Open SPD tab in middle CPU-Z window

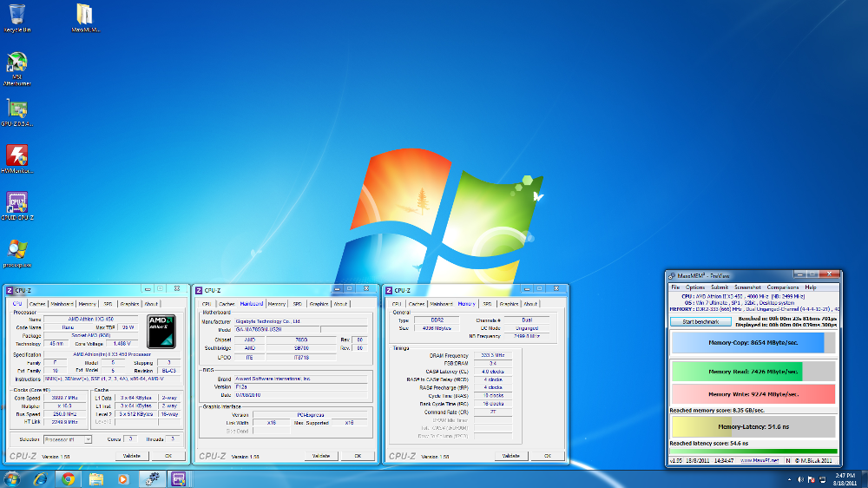[x=297, y=304]
